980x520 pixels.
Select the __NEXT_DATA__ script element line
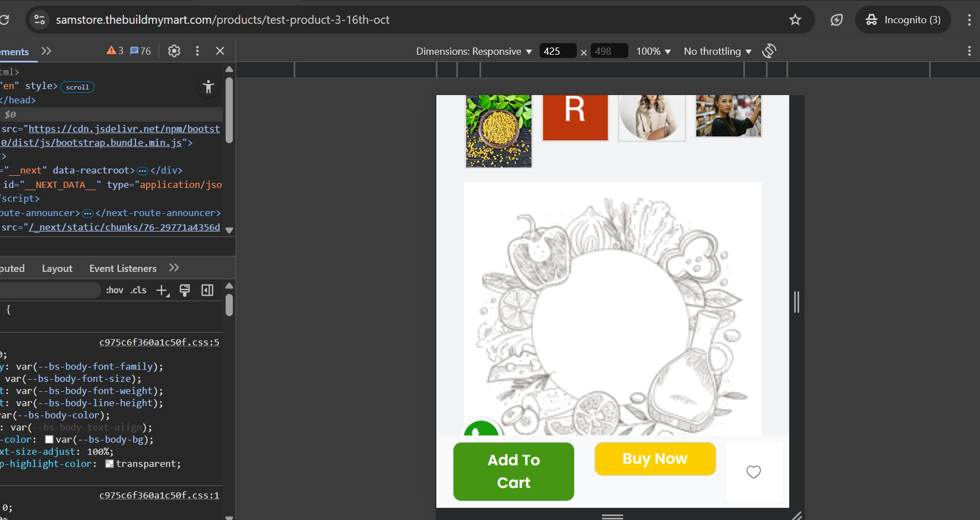click(111, 185)
